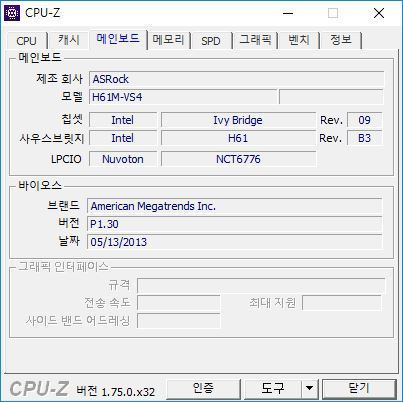Click the empty 전송 속도 field
The image size is (403, 402).
click(179, 303)
